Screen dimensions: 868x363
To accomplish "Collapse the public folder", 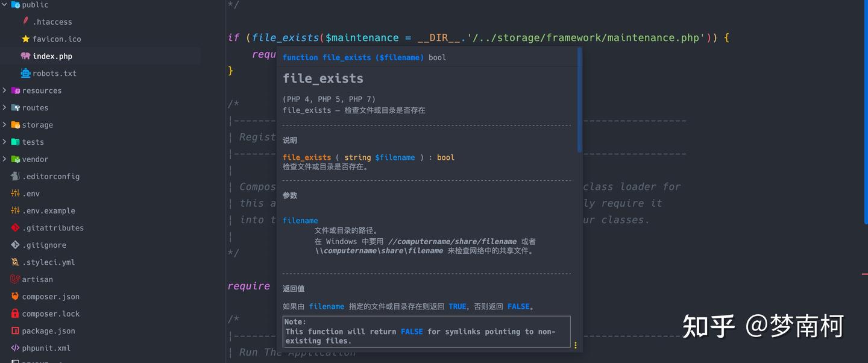I will tap(4, 4).
